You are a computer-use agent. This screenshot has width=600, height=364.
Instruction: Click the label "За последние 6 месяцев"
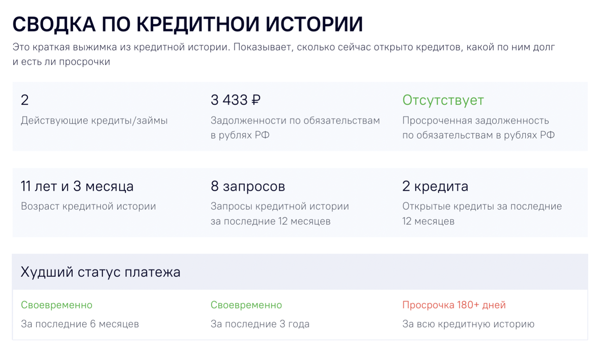click(80, 324)
